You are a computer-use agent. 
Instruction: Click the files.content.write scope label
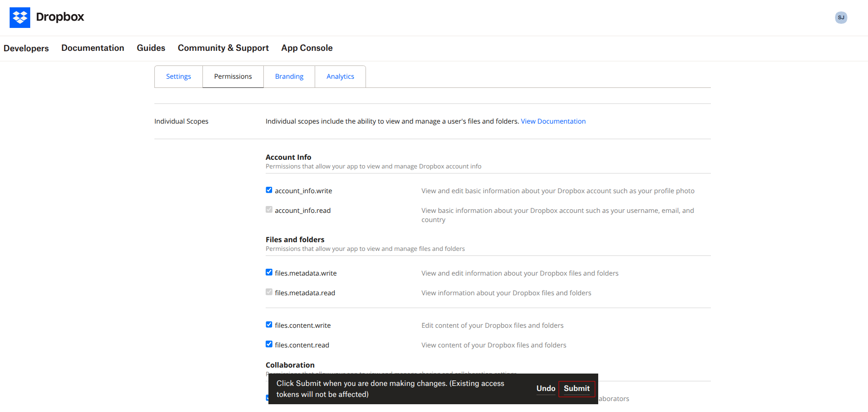click(303, 325)
